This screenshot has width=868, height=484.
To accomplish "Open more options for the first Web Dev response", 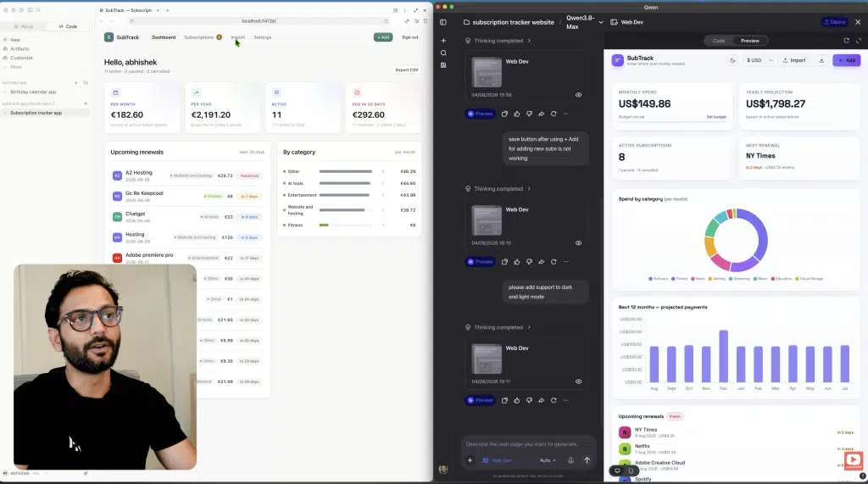I will (565, 114).
